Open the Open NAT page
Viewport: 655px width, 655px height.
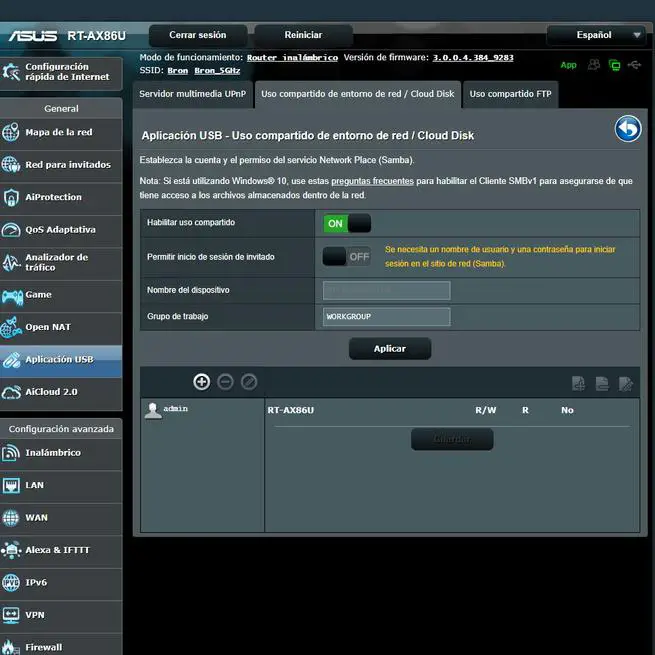click(x=61, y=328)
